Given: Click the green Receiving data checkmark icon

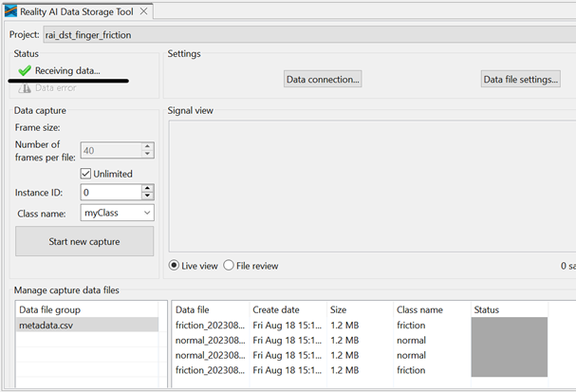Looking at the screenshot, I should 25,71.
